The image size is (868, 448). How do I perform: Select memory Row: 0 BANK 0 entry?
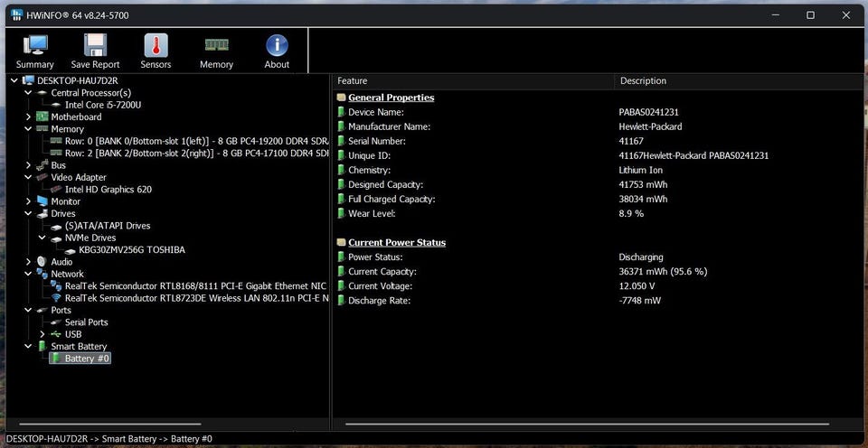[x=196, y=141]
